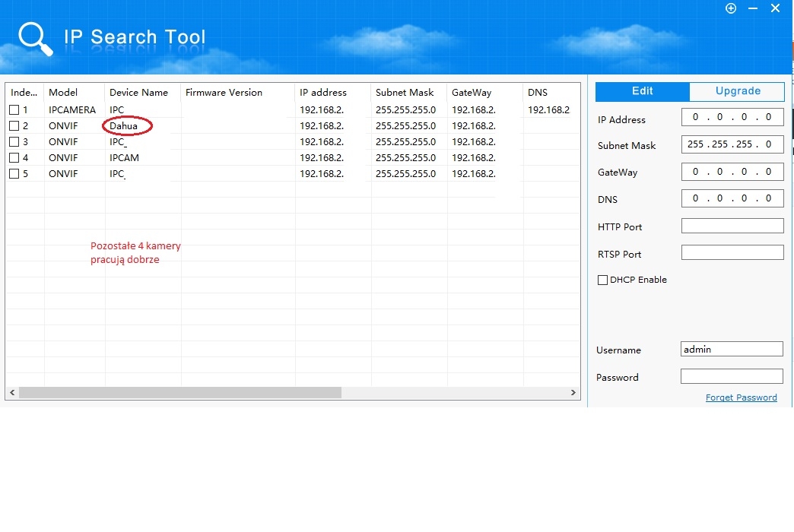Sort by the GateWay column header

point(484,93)
